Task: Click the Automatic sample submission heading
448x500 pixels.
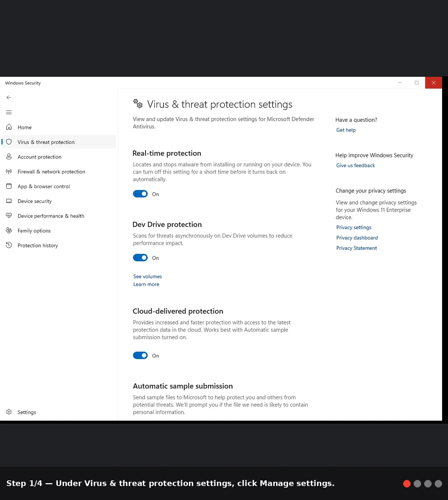Action: tap(183, 386)
